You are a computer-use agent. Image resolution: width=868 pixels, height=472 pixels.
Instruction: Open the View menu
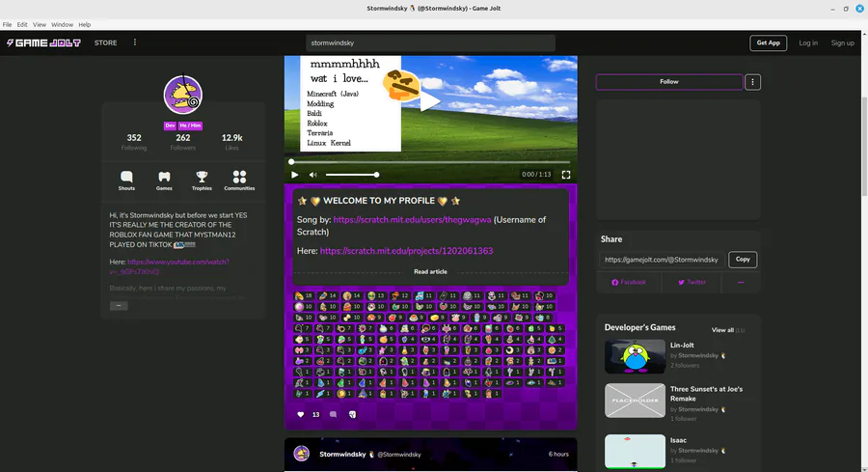[40, 24]
